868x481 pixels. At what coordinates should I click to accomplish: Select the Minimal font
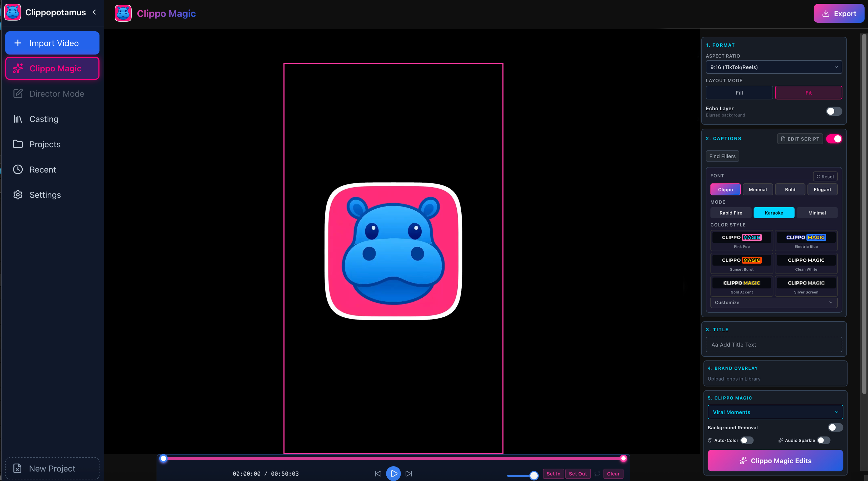click(x=758, y=189)
